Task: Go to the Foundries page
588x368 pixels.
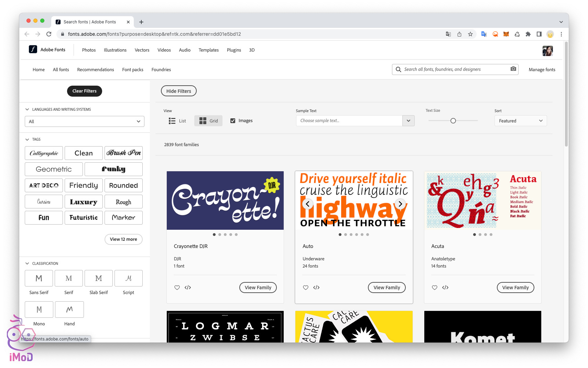Action: 161,69
